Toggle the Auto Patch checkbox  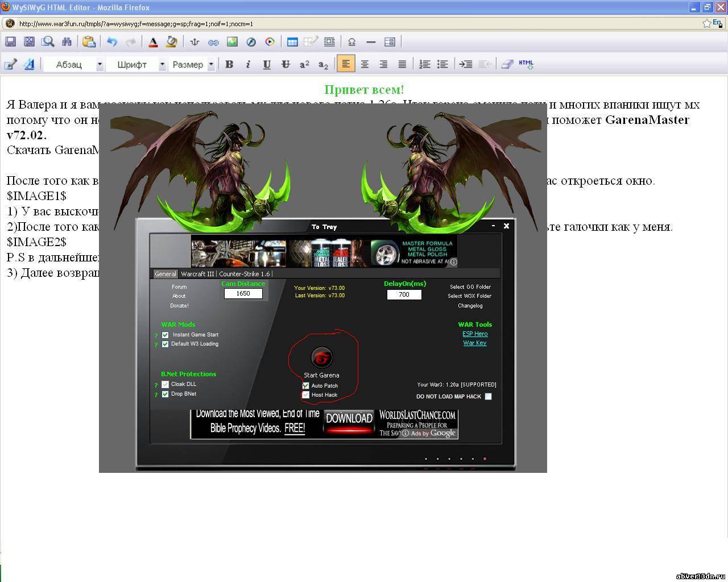(306, 385)
